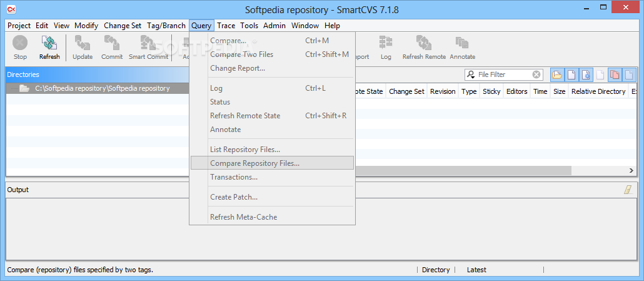The height and width of the screenshot is (281, 644).
Task: Choose Create Patch... menu entry
Action: [x=272, y=197]
